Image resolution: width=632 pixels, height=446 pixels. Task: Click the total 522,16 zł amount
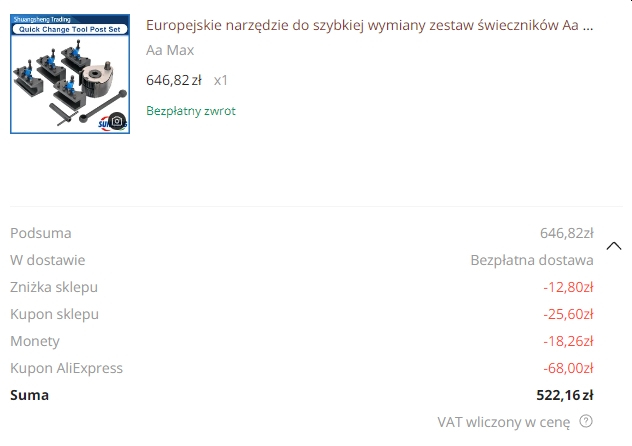(x=564, y=395)
